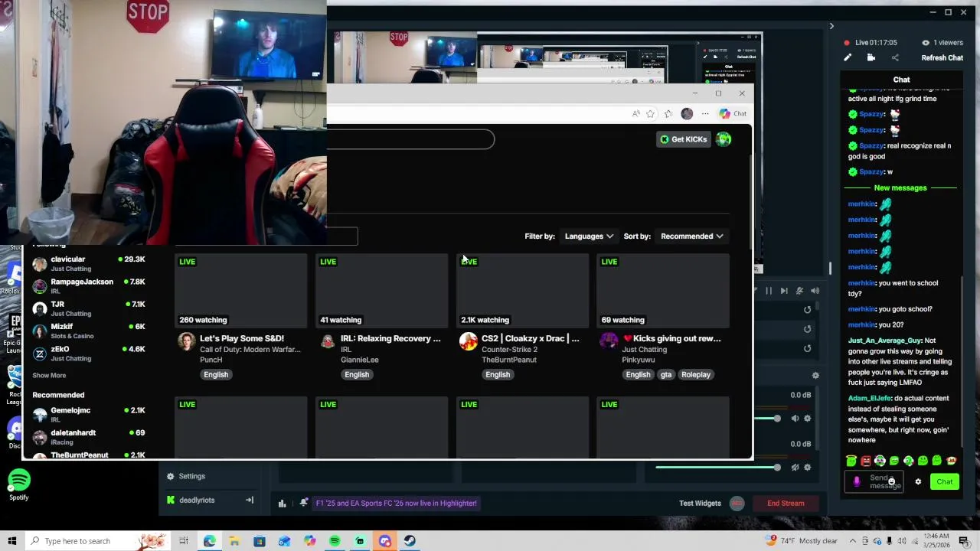Open Steam from the taskbar
This screenshot has width=980, height=551.
[x=410, y=541]
